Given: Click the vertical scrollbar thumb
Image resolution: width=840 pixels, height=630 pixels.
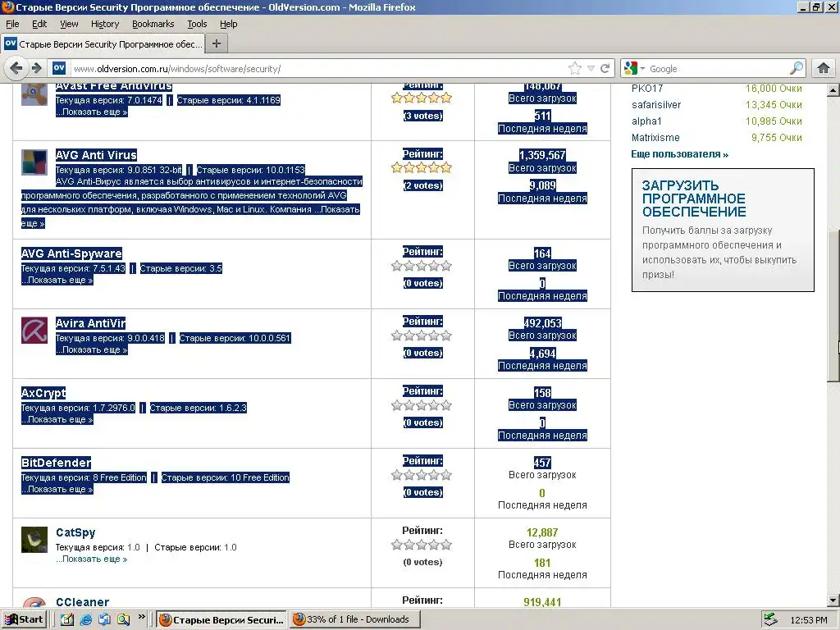Looking at the screenshot, I should 833,306.
